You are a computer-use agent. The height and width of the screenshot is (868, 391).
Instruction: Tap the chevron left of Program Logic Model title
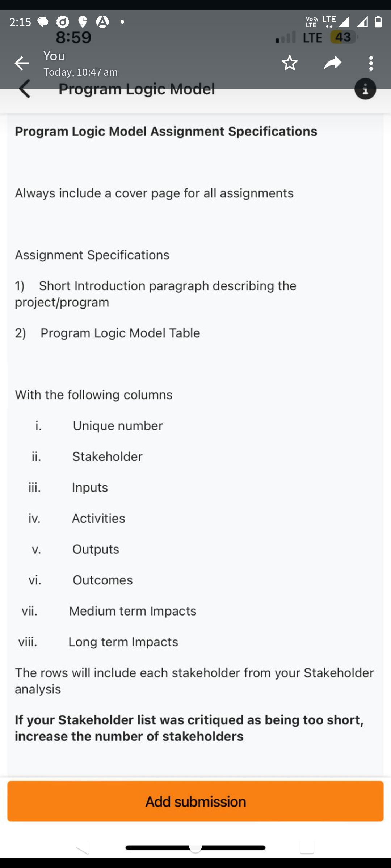click(25, 88)
